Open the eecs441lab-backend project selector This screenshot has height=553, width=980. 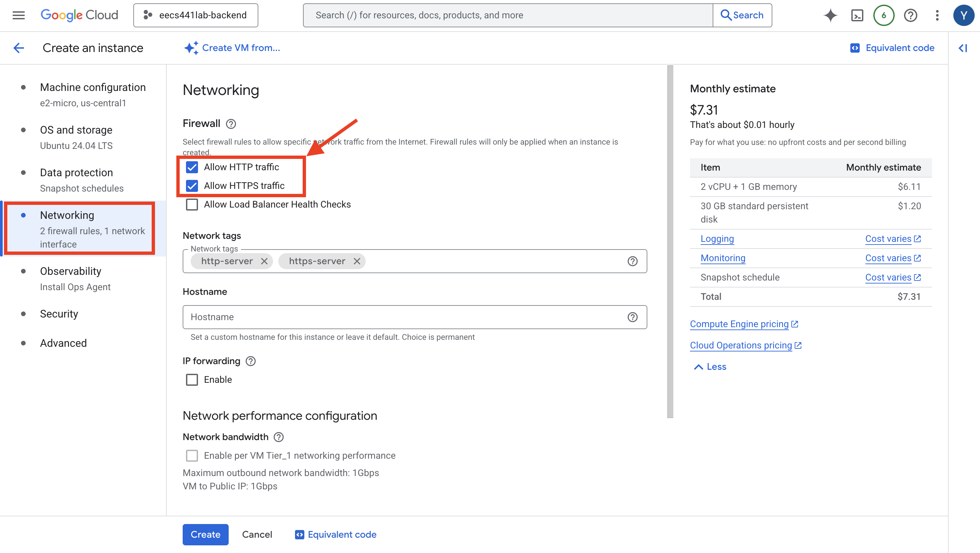point(196,15)
